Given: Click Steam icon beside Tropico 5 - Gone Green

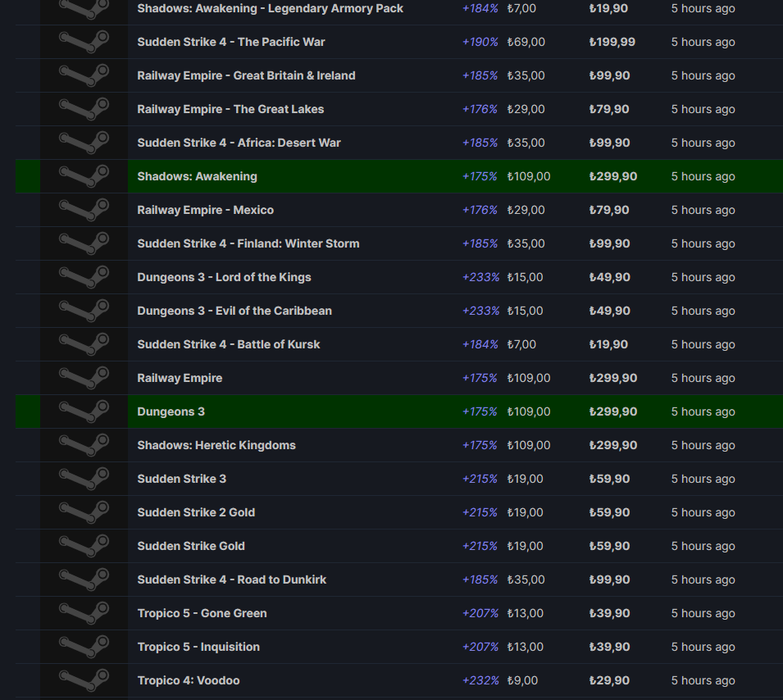Looking at the screenshot, I should (x=84, y=613).
